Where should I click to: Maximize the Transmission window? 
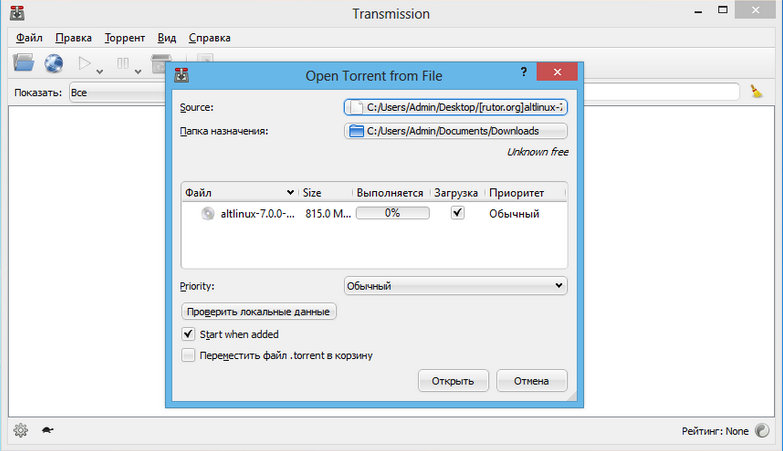723,9
